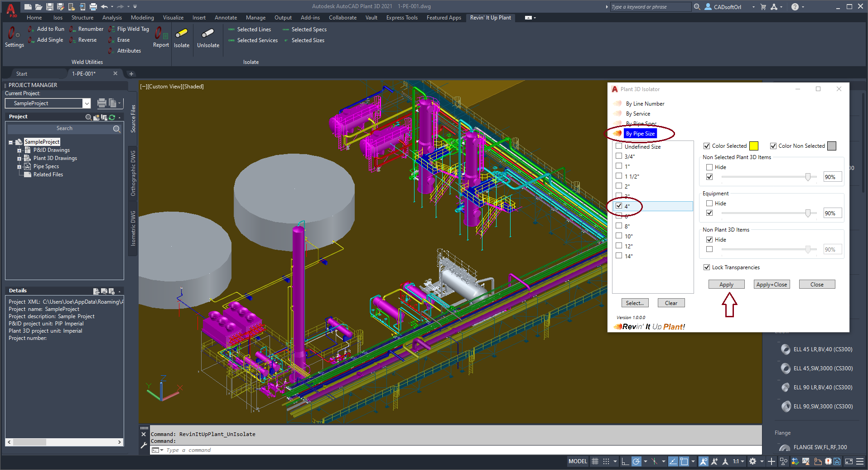Open Revin' It Up Settings tool
Image resolution: width=868 pixels, height=470 pixels.
click(14, 37)
